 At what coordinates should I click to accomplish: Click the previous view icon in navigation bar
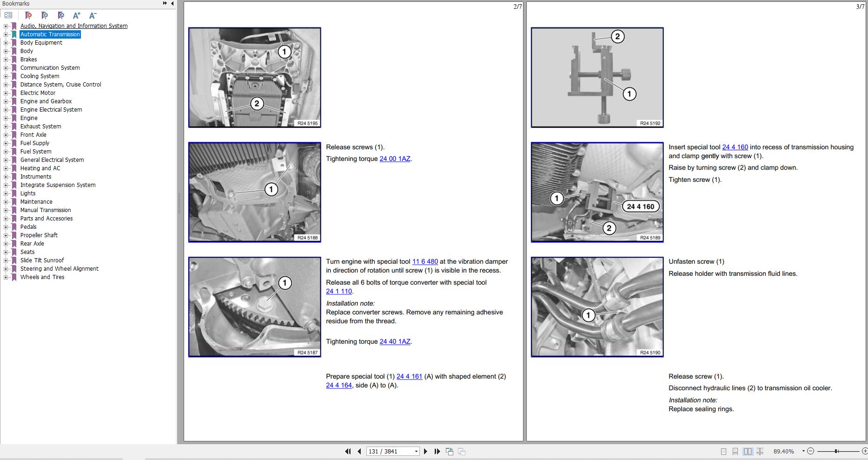(x=450, y=451)
